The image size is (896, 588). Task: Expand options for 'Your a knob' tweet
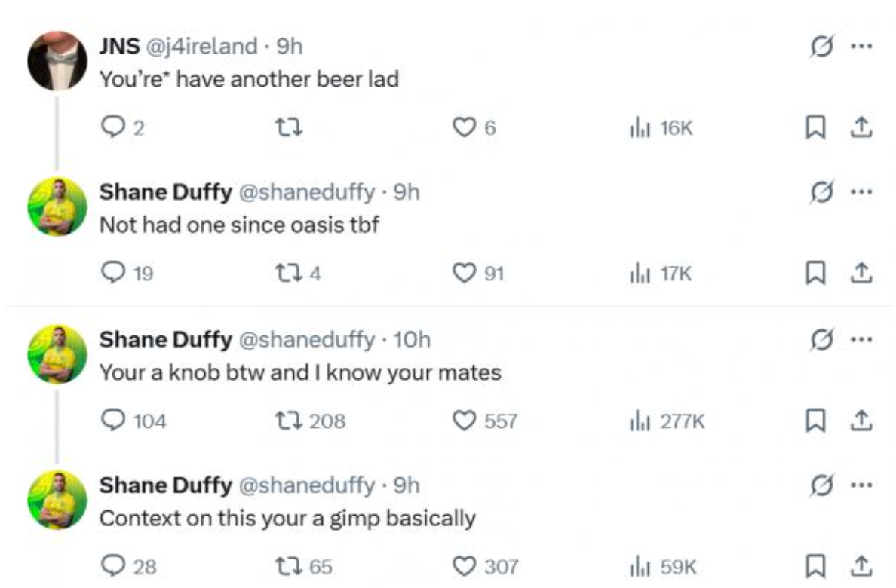861,339
